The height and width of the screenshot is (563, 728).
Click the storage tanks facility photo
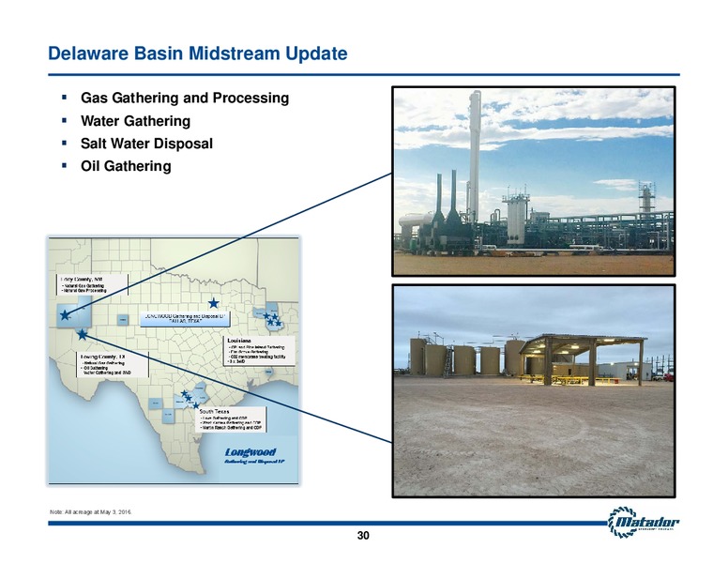534,391
